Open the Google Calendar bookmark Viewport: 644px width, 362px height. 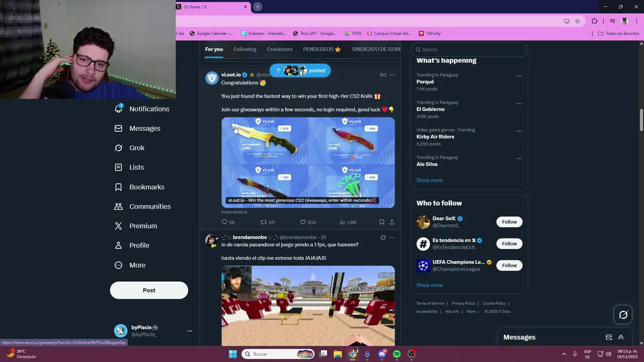(x=211, y=34)
